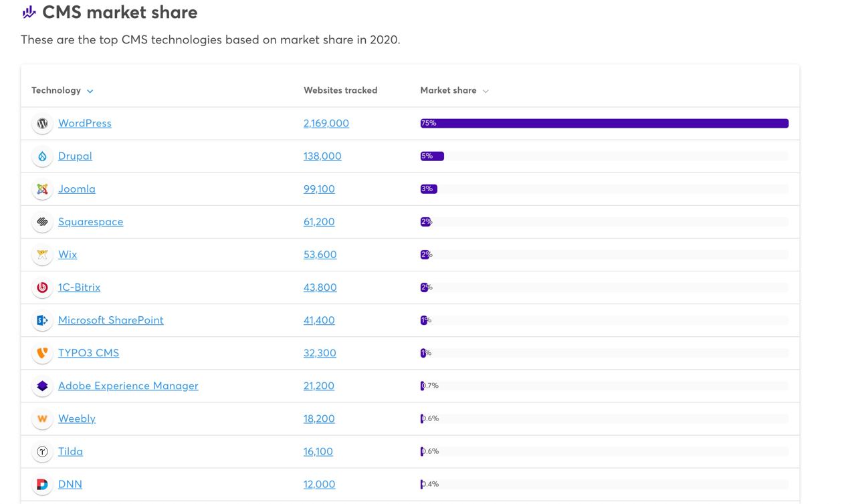
Task: Click the Microsoft SharePoint logo icon
Action: [42, 320]
